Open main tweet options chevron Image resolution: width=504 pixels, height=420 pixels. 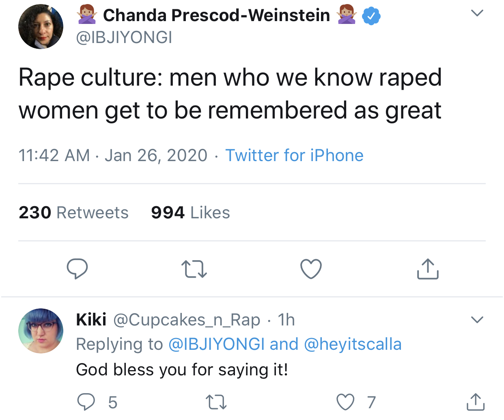477,13
